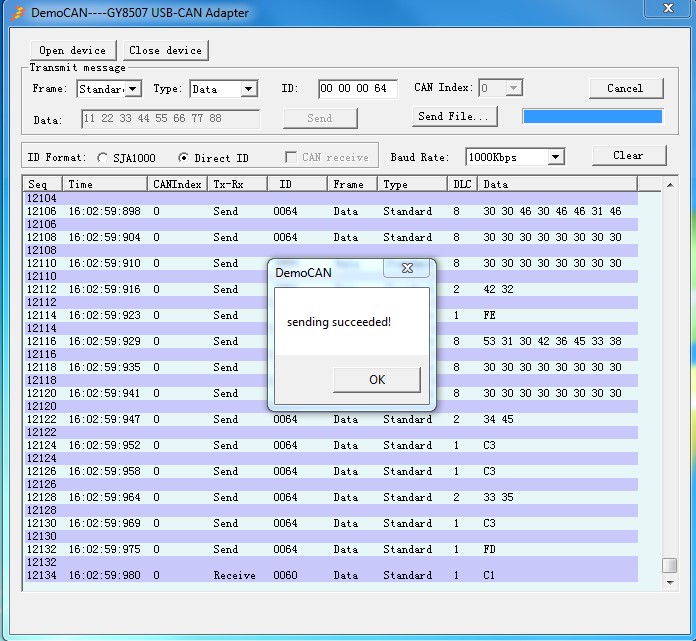This screenshot has width=696, height=641.
Task: Click data value FE in row 12114
Action: 489,316
